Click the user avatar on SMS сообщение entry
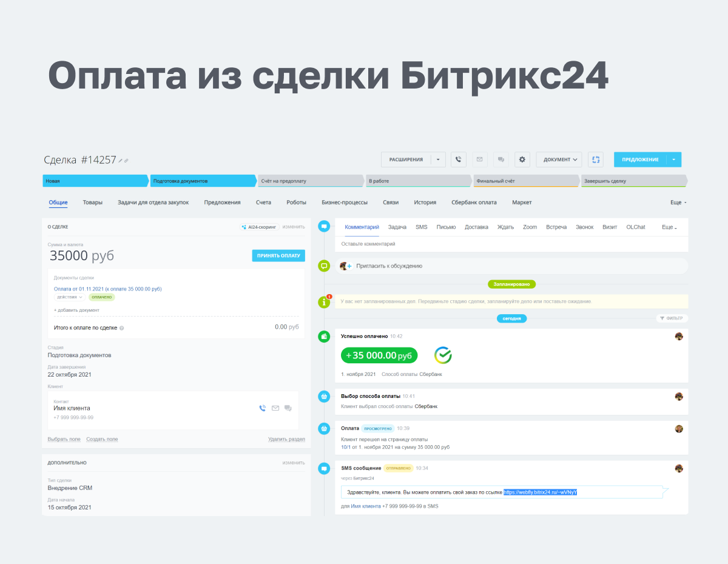The image size is (728, 564). pyautogui.click(x=679, y=468)
